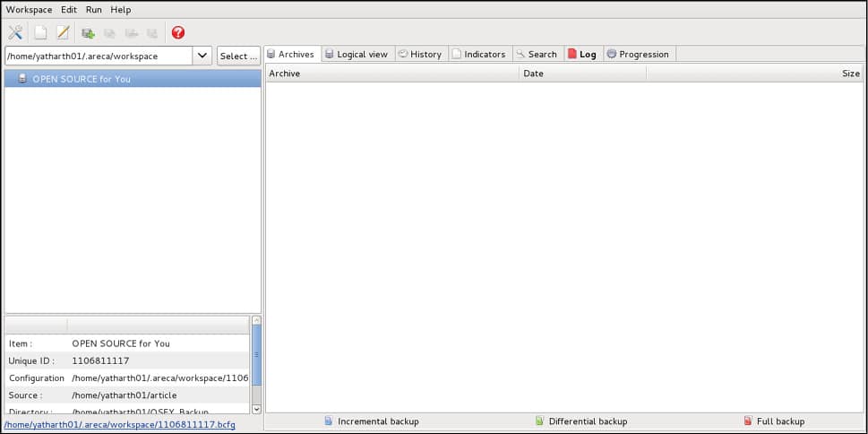Viewport: 868px width, 434px height.
Task: Open the Run menu
Action: pyautogui.click(x=94, y=10)
